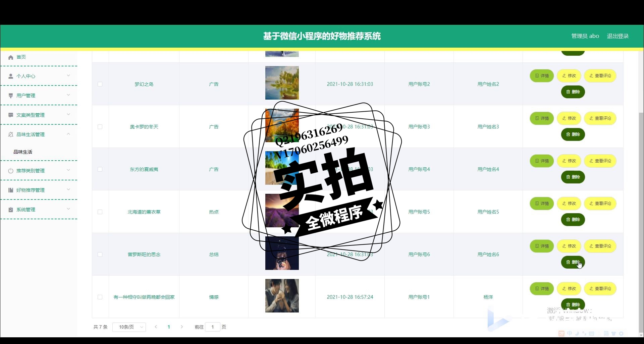The height and width of the screenshot is (344, 644).
Task: Click 查看评论 in the 杨洋 row
Action: [600, 289]
